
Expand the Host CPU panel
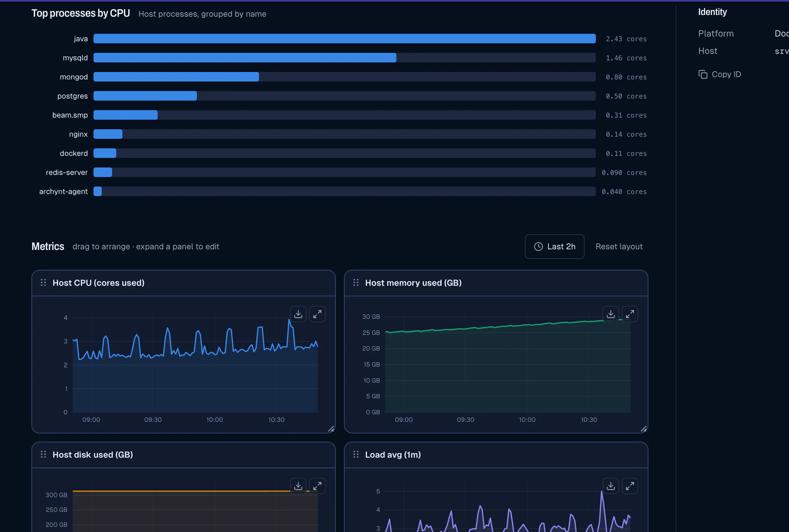click(x=317, y=314)
